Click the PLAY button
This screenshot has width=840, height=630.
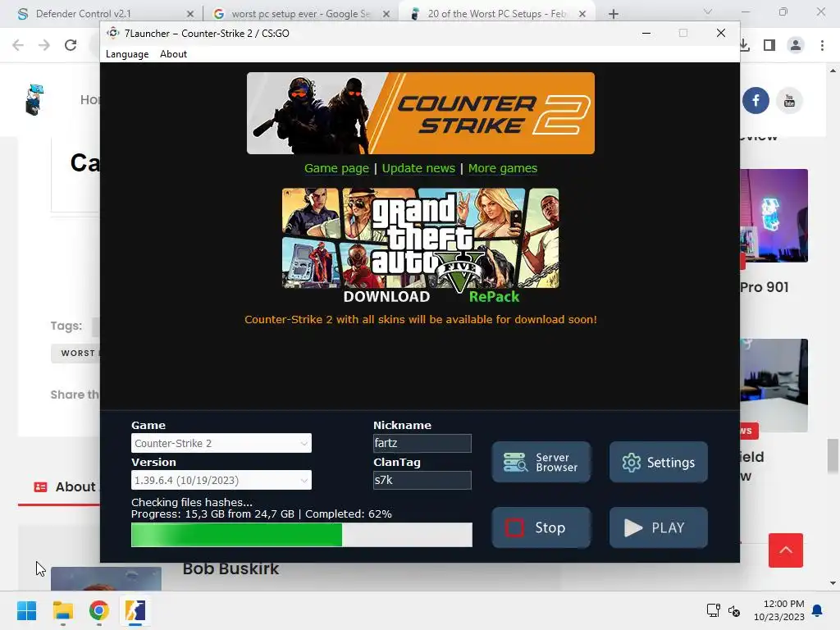[x=659, y=527]
